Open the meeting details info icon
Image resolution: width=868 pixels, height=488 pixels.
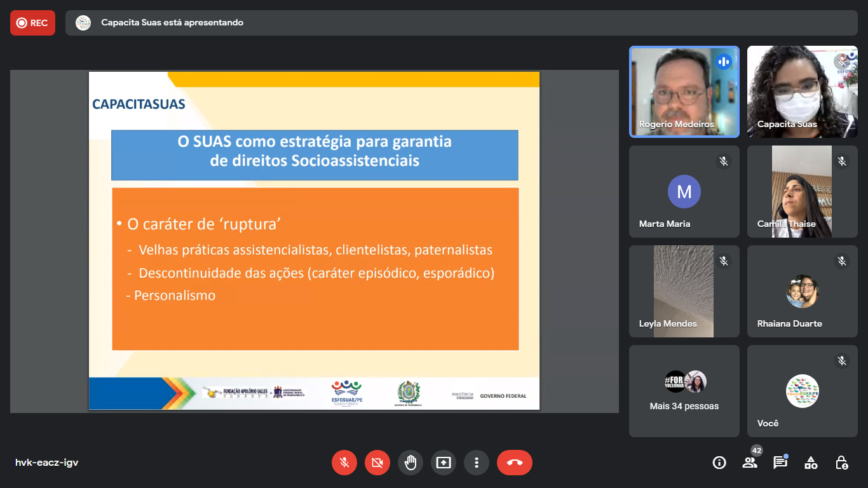719,463
